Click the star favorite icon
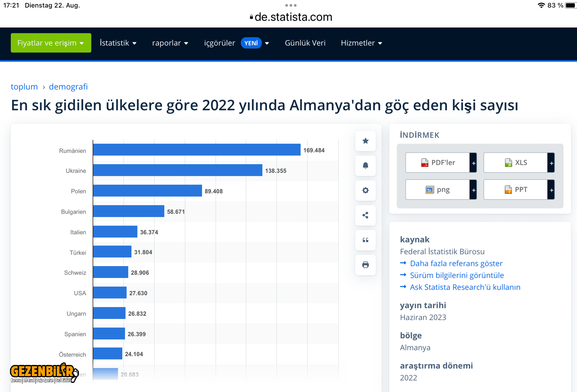This screenshot has width=577, height=392. [365, 141]
